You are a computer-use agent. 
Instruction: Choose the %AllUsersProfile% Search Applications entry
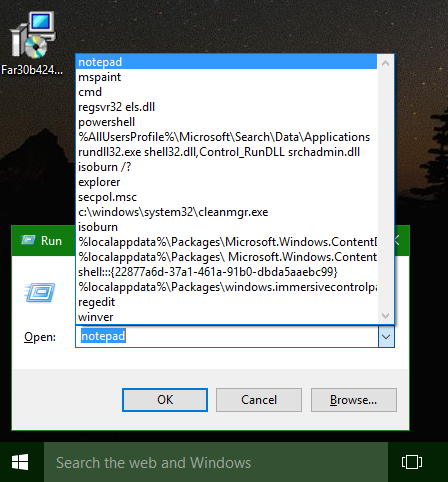coord(226,137)
